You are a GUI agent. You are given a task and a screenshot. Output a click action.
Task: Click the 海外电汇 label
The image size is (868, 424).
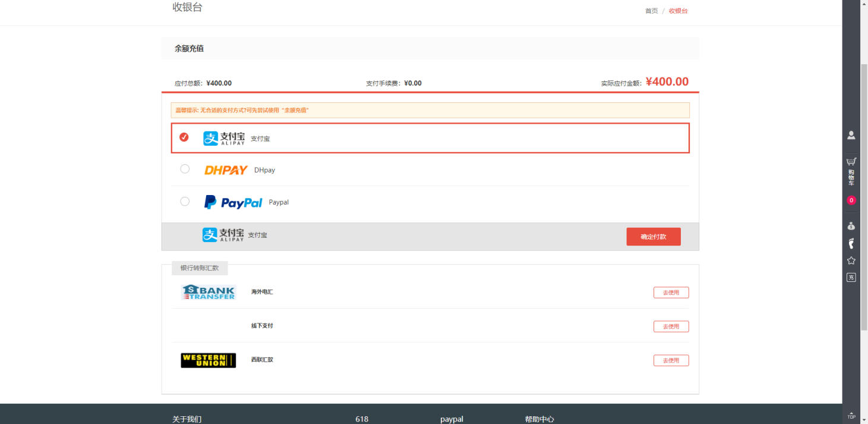[x=262, y=292]
